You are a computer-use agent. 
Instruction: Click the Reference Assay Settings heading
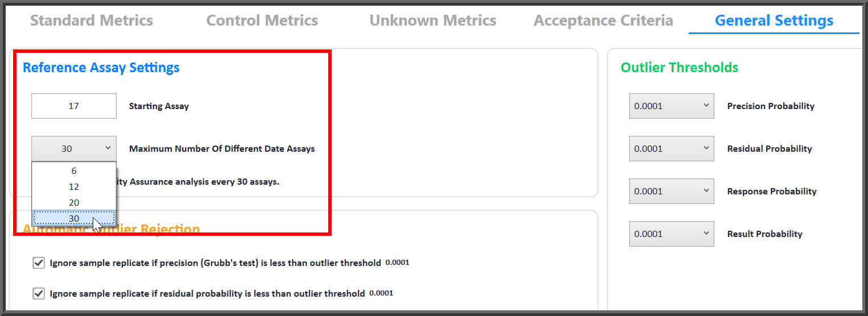[101, 68]
